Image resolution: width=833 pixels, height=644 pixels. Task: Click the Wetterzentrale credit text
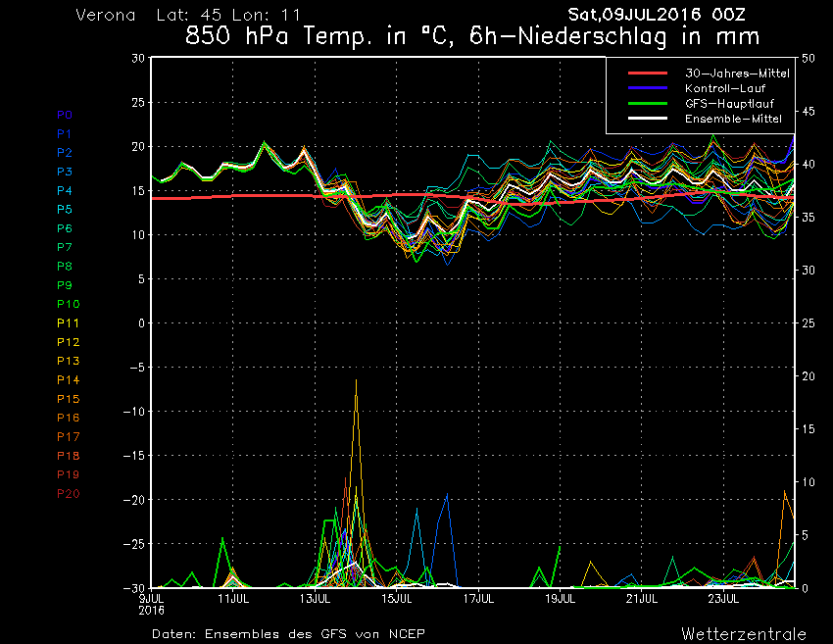coord(744,634)
